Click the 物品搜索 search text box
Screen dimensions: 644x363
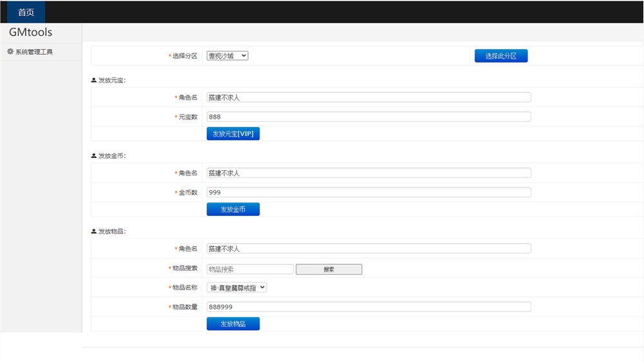[250, 270]
